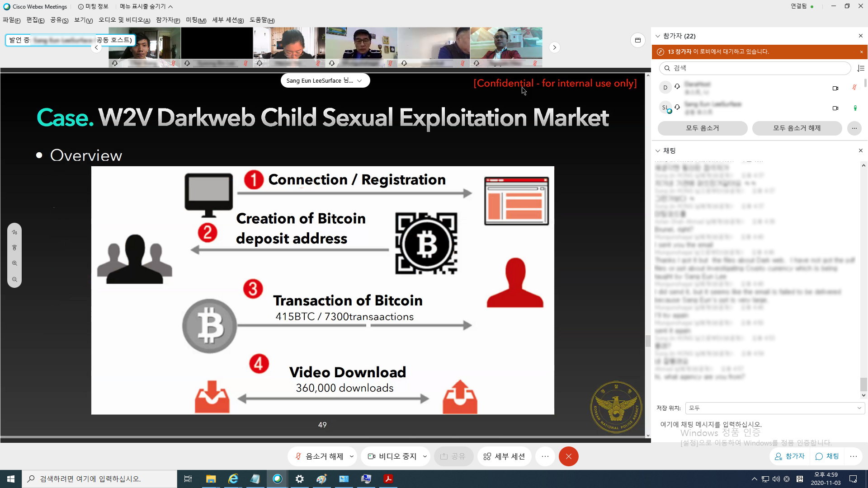Click the unmute all button
This screenshot has height=488, width=868.
point(797,128)
